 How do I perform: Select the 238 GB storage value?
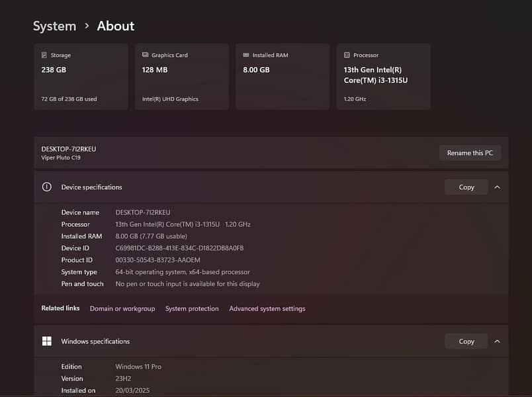tap(54, 70)
